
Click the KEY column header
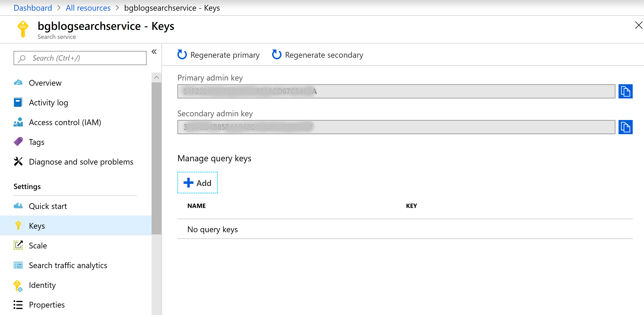click(x=411, y=206)
